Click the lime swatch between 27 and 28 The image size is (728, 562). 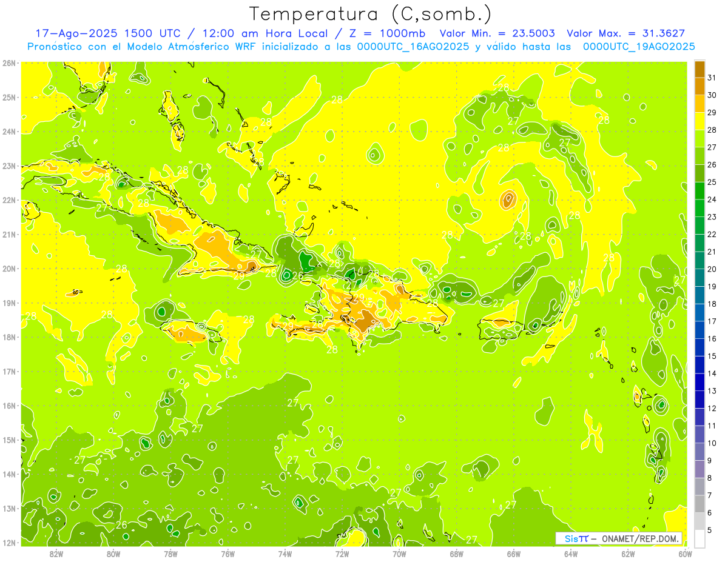(x=699, y=139)
